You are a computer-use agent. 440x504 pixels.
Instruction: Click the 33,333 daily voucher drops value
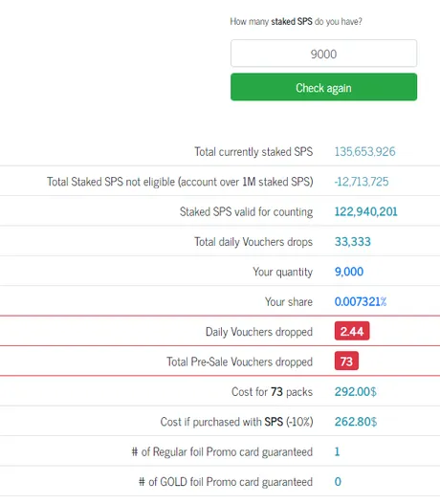353,241
